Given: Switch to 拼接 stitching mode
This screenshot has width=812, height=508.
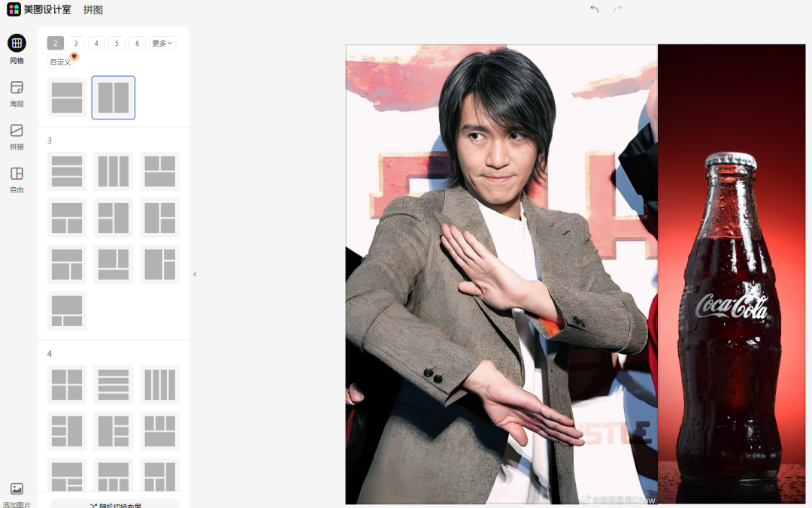Looking at the screenshot, I should point(17,137).
